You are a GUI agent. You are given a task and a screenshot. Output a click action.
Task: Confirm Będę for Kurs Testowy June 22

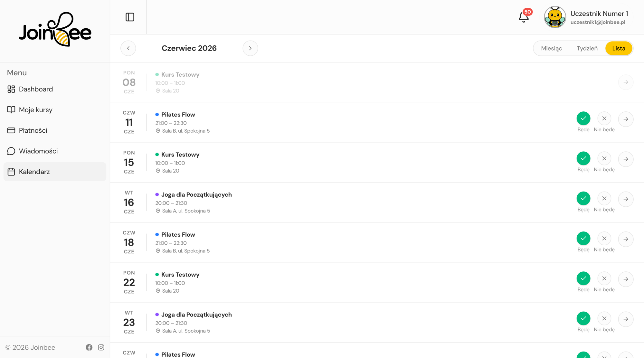(x=583, y=278)
